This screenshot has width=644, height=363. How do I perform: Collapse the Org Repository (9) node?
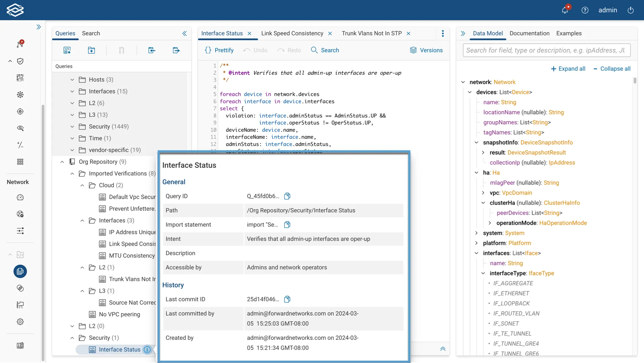pyautogui.click(x=62, y=162)
